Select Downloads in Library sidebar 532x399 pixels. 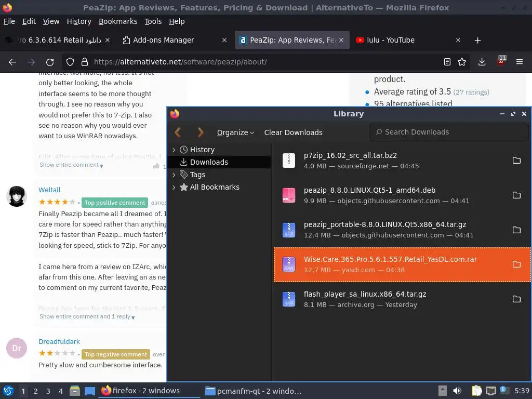click(x=220, y=162)
